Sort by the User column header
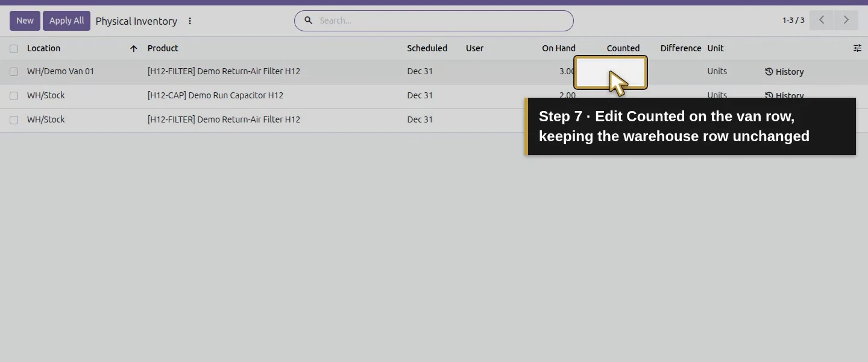 474,48
